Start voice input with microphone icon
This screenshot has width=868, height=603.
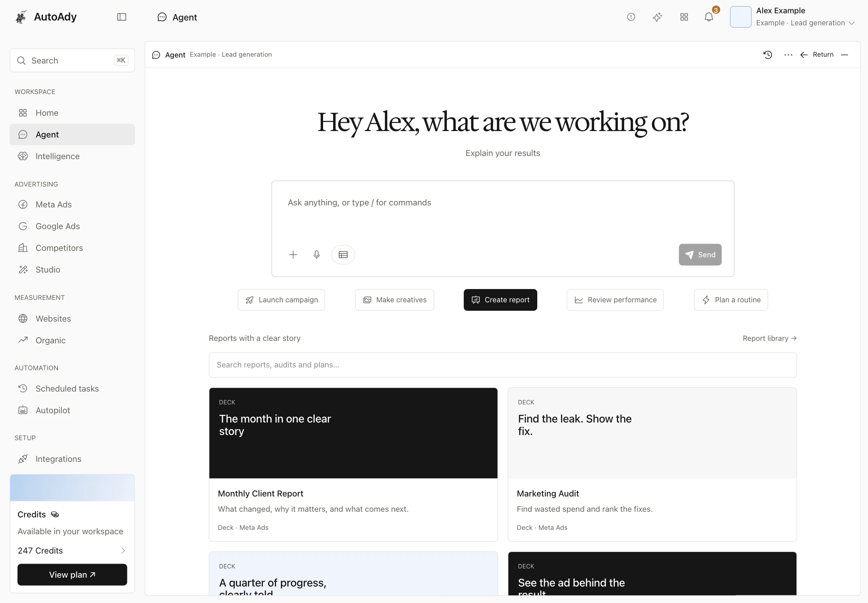(317, 255)
